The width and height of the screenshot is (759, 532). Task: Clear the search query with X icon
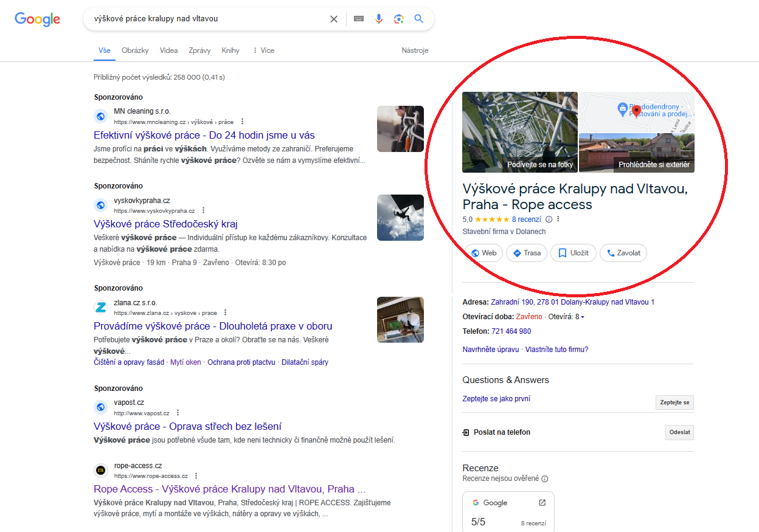click(334, 19)
